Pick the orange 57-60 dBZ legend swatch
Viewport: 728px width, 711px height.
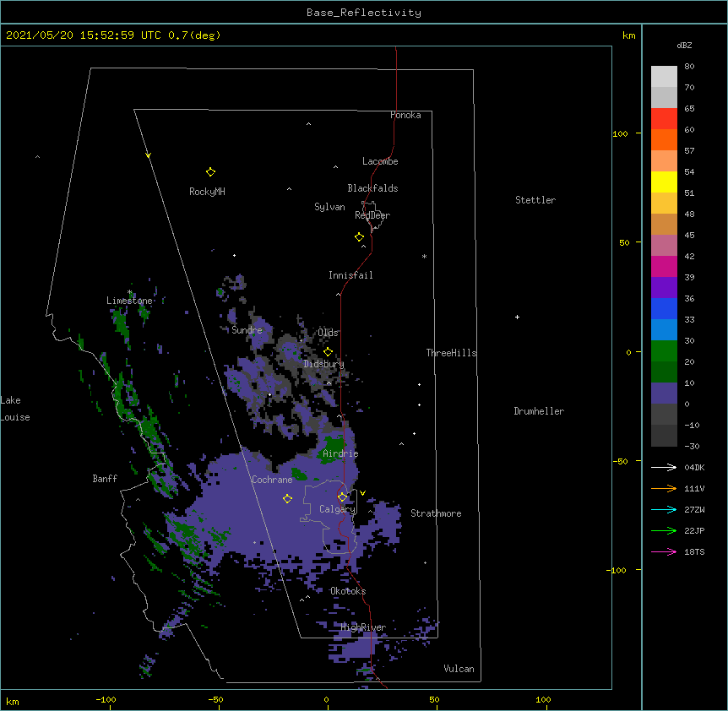click(x=664, y=139)
